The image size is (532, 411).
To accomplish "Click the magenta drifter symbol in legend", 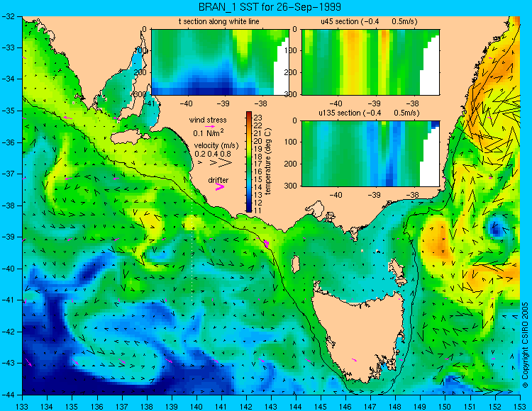I will pos(220,187).
